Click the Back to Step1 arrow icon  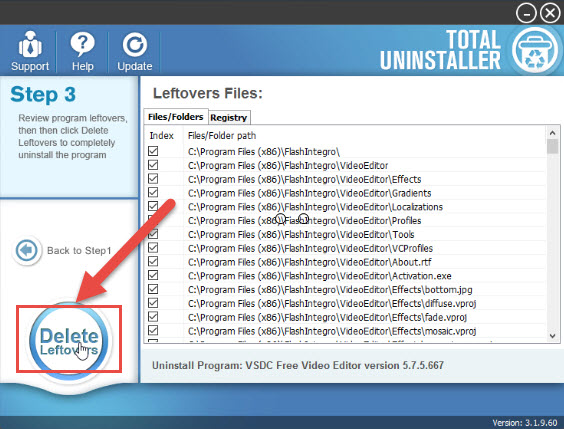pyautogui.click(x=27, y=250)
